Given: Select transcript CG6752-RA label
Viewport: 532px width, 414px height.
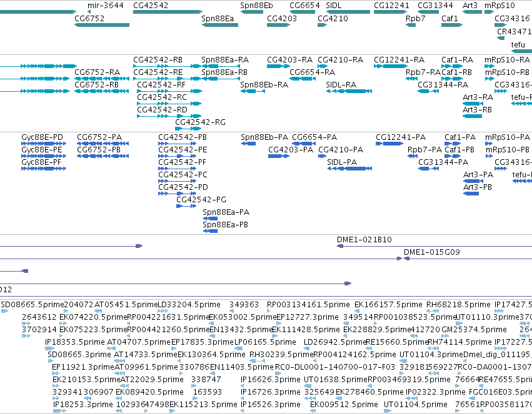Looking at the screenshot, I should coord(97,72).
